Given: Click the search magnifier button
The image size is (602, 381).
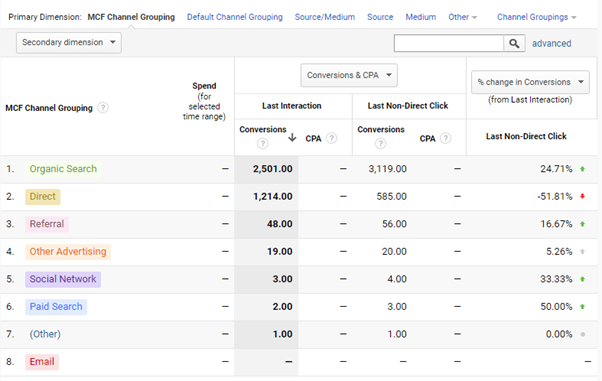Looking at the screenshot, I should (x=514, y=43).
